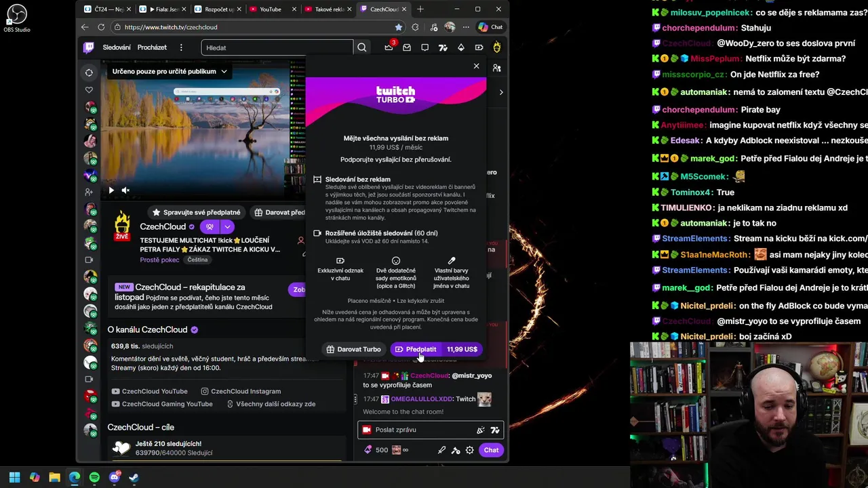868x488 pixels.
Task: Open Steam from the taskbar
Action: 134,477
